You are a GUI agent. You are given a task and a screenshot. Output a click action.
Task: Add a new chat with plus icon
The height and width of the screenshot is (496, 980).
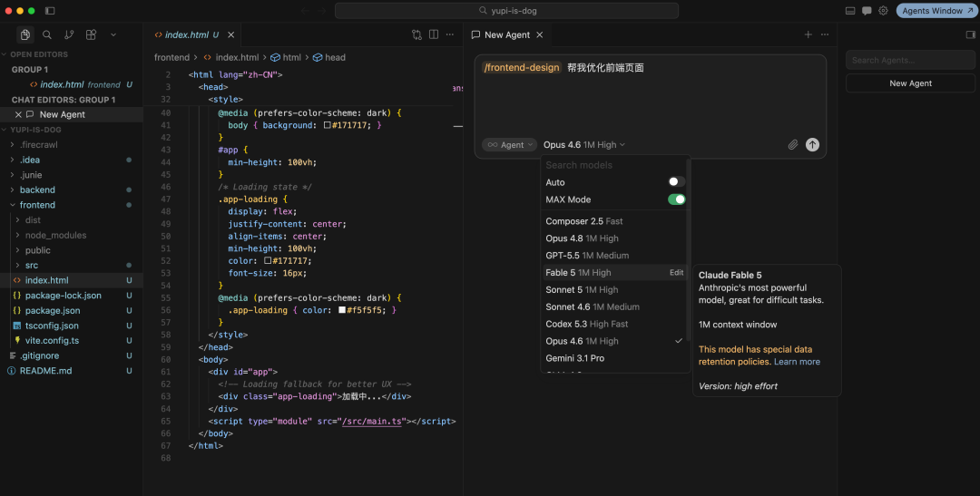808,35
